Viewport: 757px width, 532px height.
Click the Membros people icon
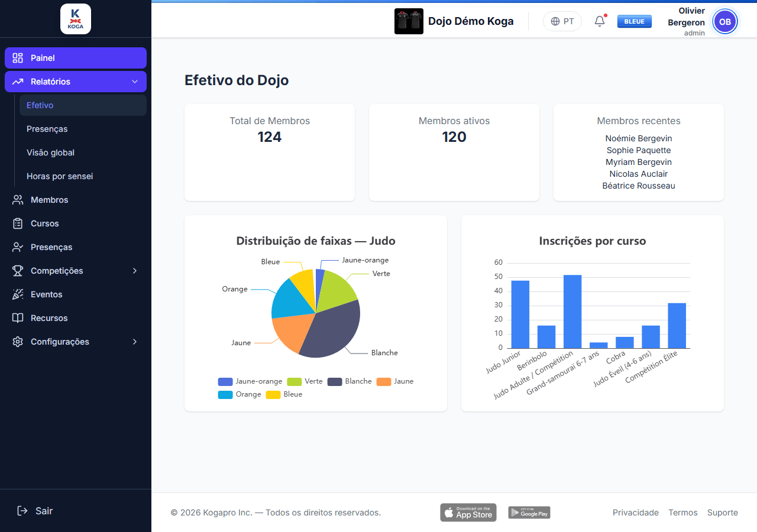coord(18,200)
